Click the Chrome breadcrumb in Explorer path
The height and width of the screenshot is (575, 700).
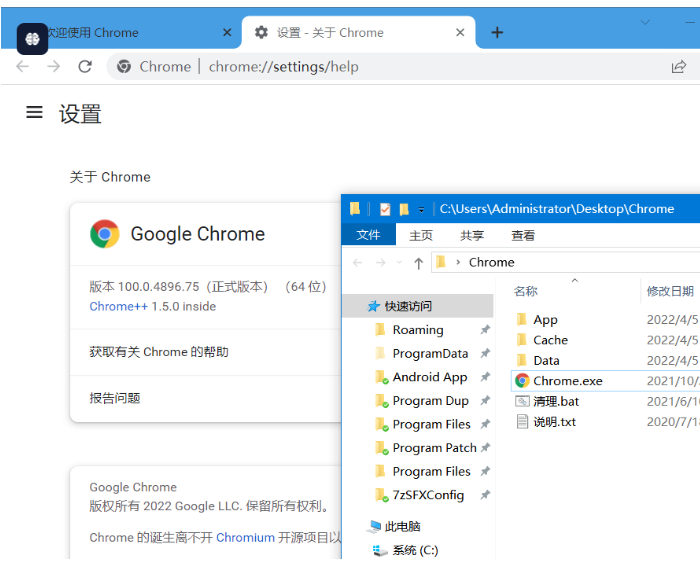[x=492, y=262]
